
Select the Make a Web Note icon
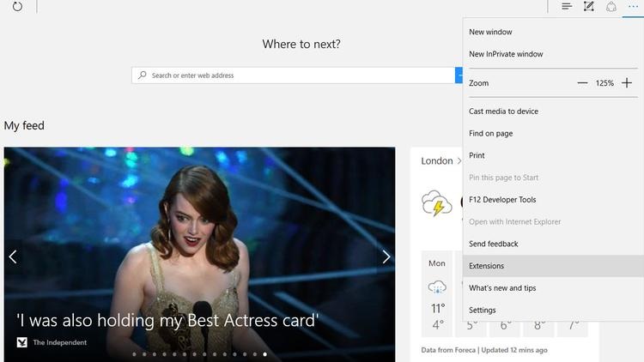click(x=589, y=7)
